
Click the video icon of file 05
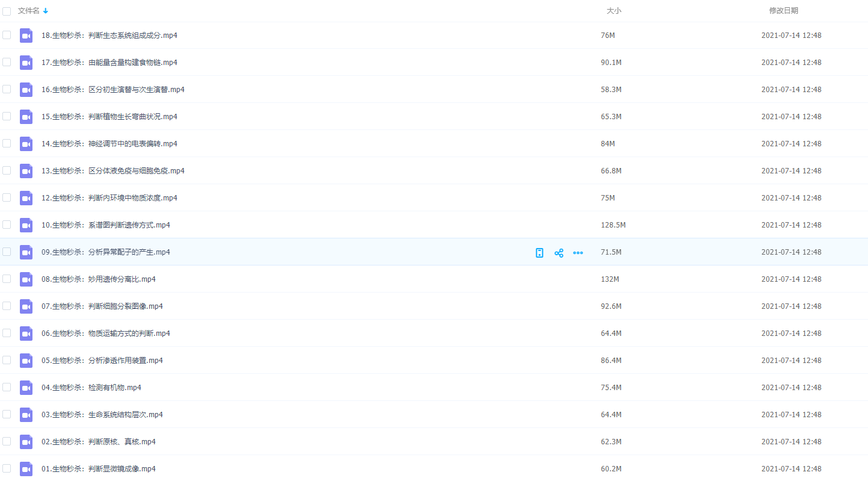26,361
